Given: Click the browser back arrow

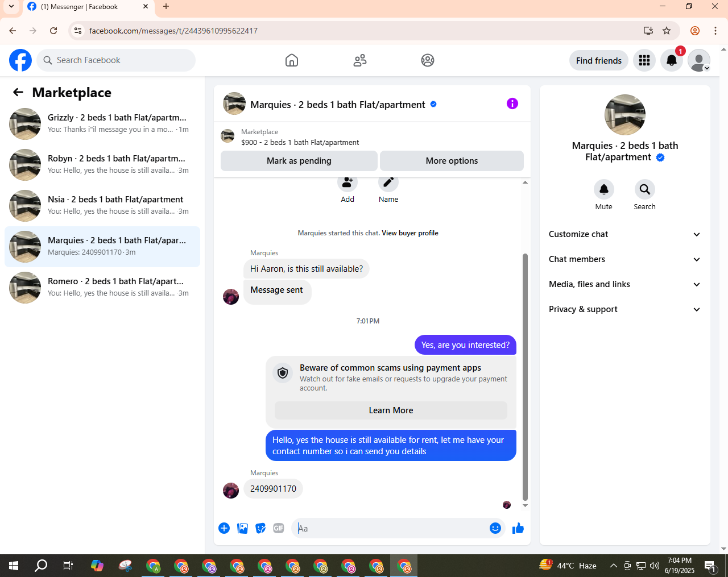Looking at the screenshot, I should (x=13, y=31).
